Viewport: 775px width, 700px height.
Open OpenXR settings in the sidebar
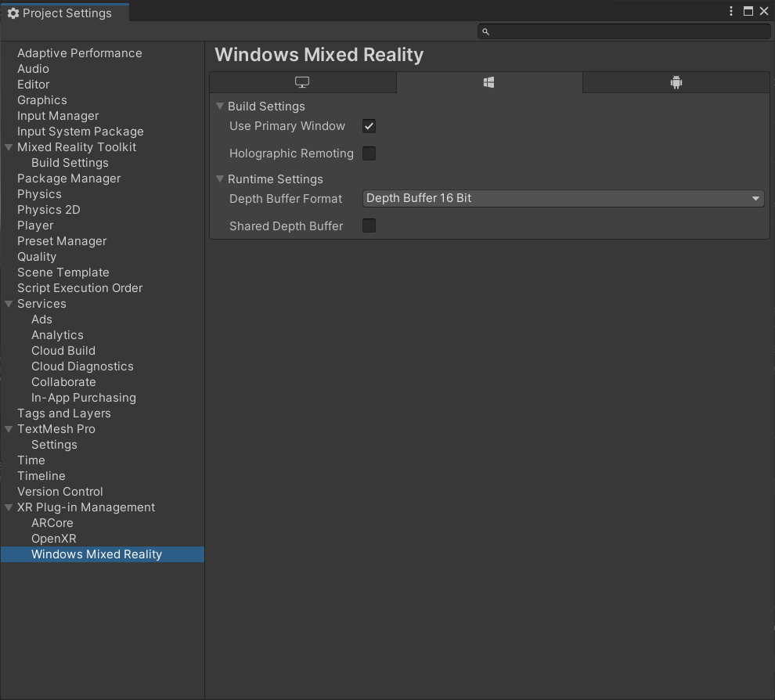coord(53,538)
